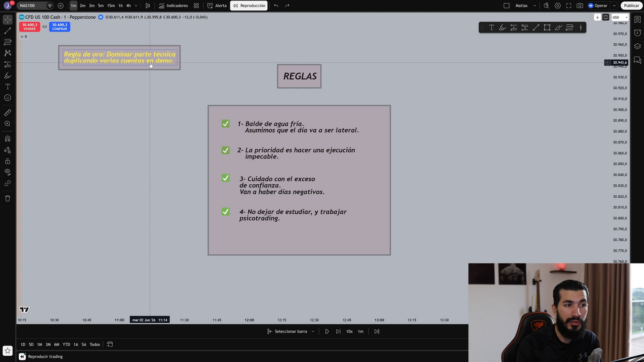
Task: Open quick search lightning icon
Action: (x=546, y=6)
